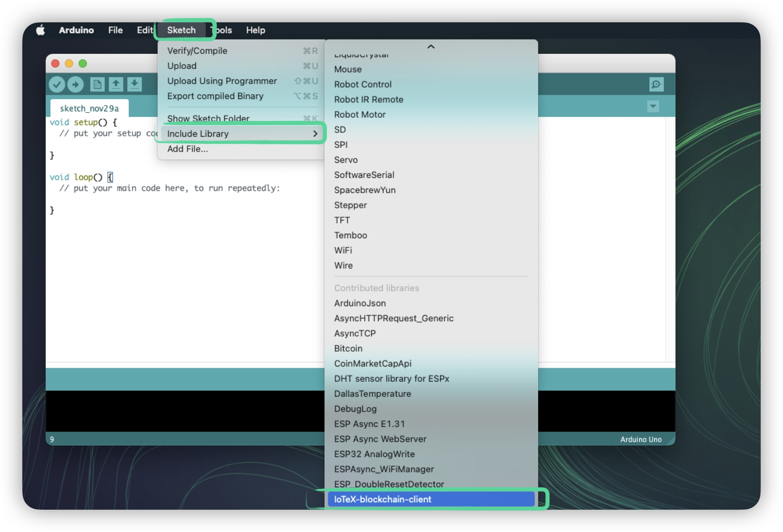783x532 pixels.
Task: Click the Open sketch up-arrow icon
Action: [116, 84]
